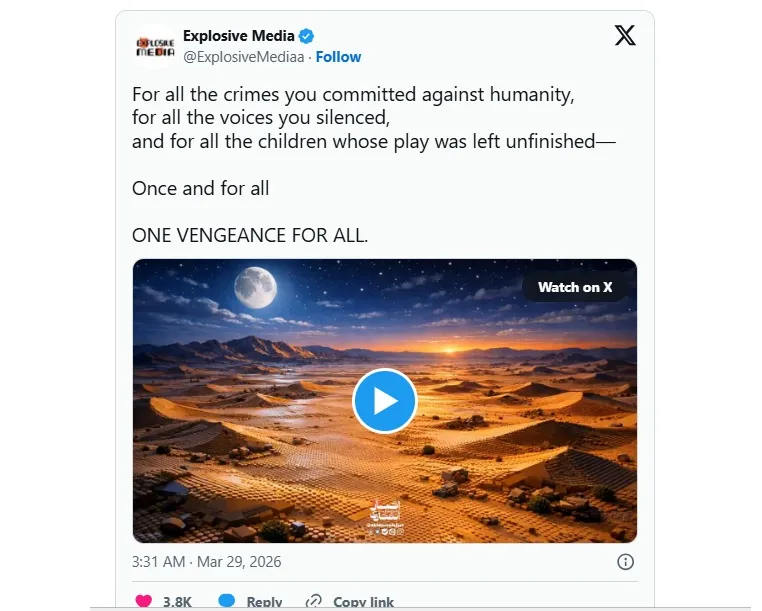The image size is (762, 611).
Task: Click the copy link chain icon
Action: click(x=314, y=602)
